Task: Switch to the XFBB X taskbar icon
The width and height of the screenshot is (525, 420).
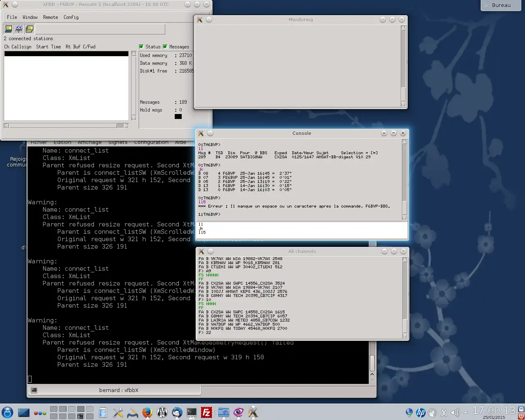Action: click(x=253, y=412)
